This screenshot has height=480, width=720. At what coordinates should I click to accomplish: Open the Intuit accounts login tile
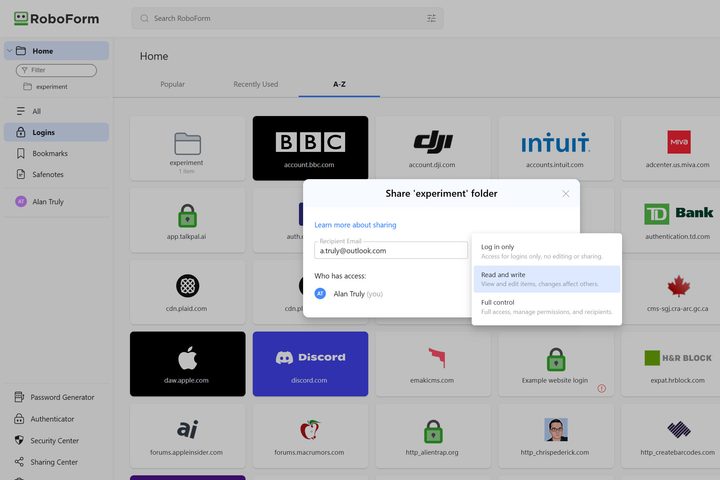(x=556, y=148)
